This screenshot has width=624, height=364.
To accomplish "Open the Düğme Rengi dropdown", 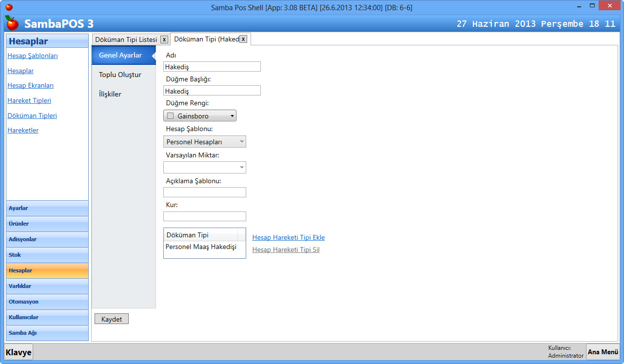I will tap(232, 116).
